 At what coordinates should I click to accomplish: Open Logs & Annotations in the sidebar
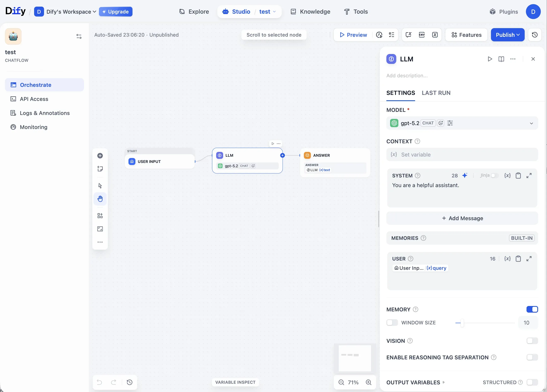[x=45, y=113]
